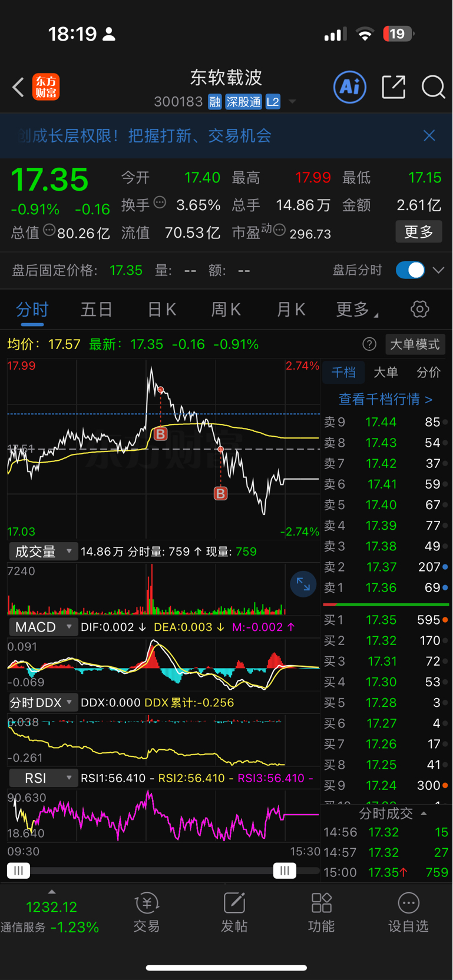Select the 千档 order book tab
Screen dimensions: 453x980
[x=343, y=372]
